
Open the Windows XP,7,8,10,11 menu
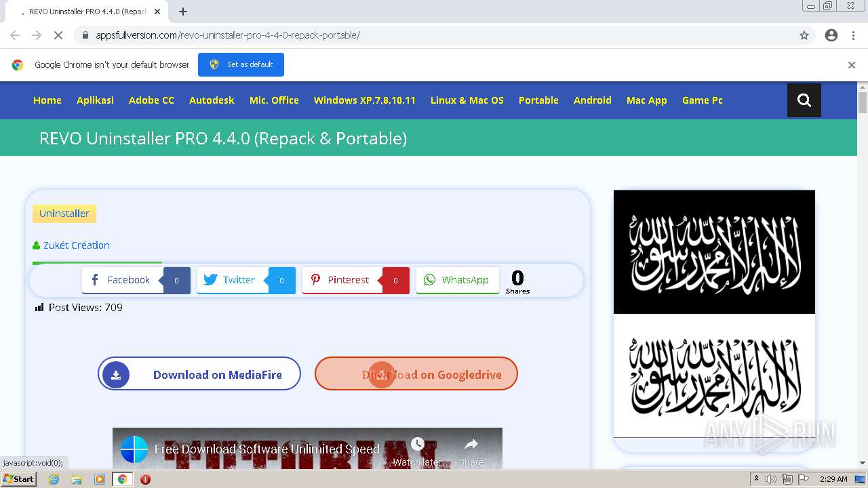[364, 100]
